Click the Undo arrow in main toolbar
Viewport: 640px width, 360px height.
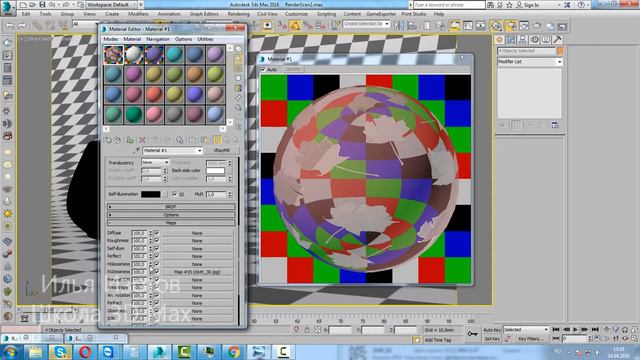point(9,25)
